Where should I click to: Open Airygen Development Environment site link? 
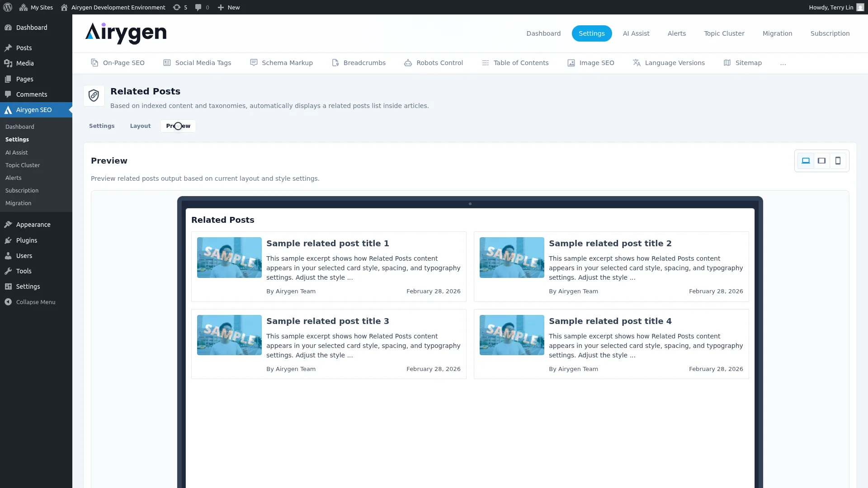click(113, 7)
